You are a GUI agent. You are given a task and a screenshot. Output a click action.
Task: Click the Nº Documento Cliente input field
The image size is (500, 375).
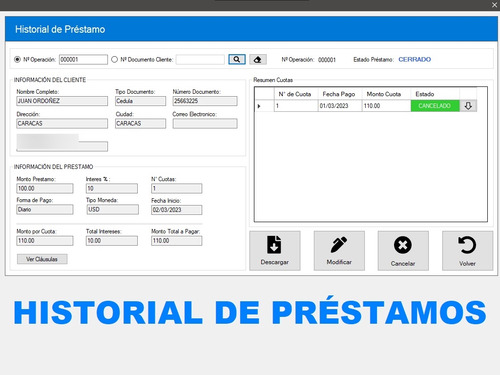tap(200, 59)
